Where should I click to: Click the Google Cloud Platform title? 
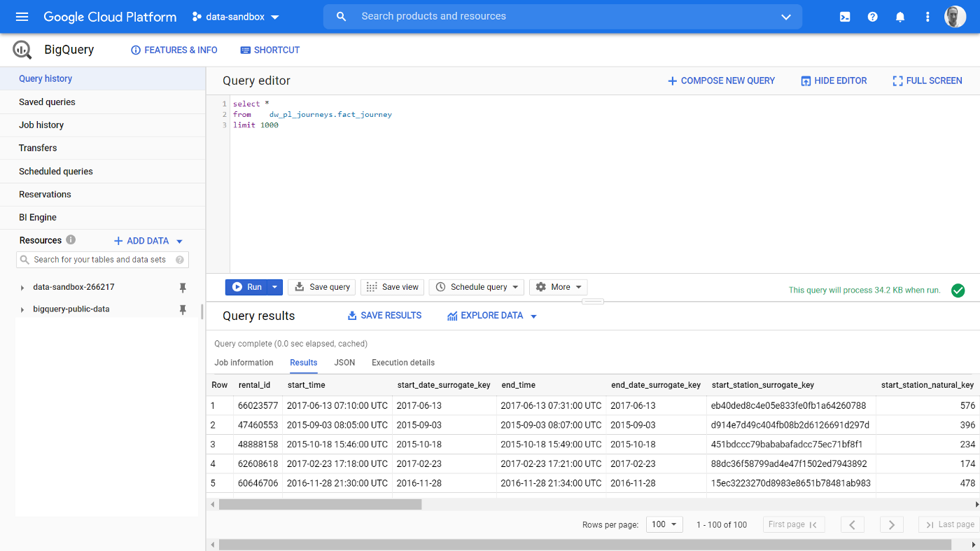pos(110,17)
